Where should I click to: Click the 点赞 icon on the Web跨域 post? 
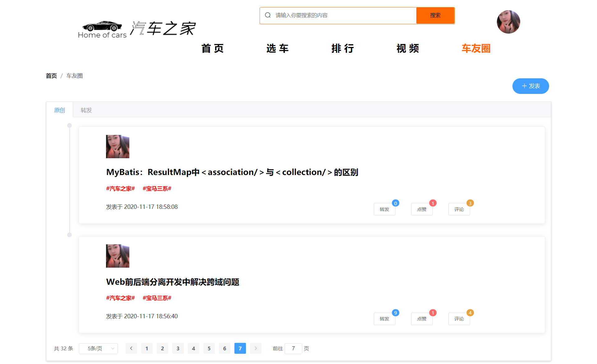coord(422,319)
